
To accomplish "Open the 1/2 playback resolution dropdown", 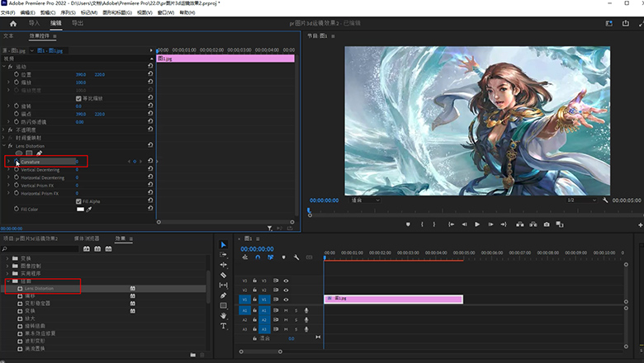I will point(580,200).
